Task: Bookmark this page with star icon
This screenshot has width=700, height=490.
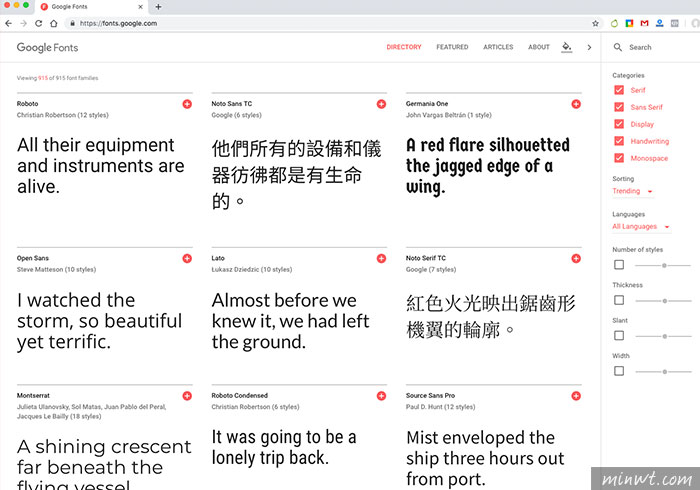Action: [595, 23]
